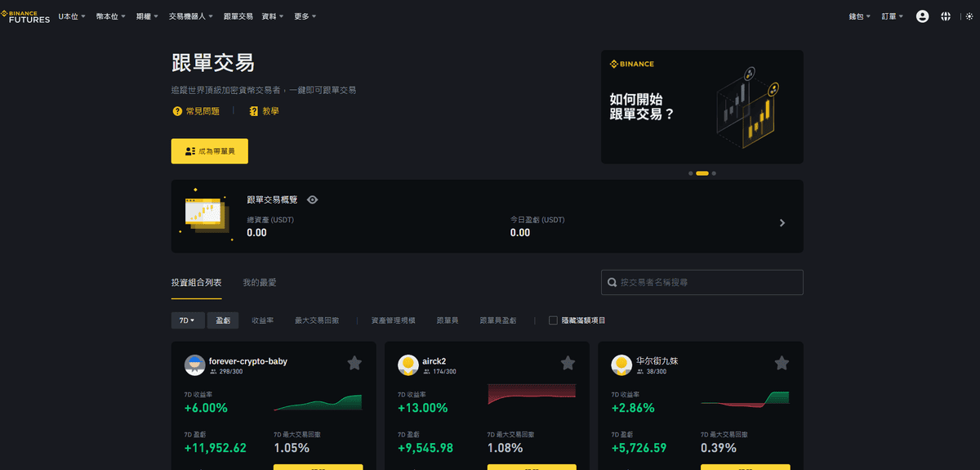This screenshot has width=980, height=470.
Task: Favorite 华尔街九妹 with the star icon
Action: tap(782, 363)
